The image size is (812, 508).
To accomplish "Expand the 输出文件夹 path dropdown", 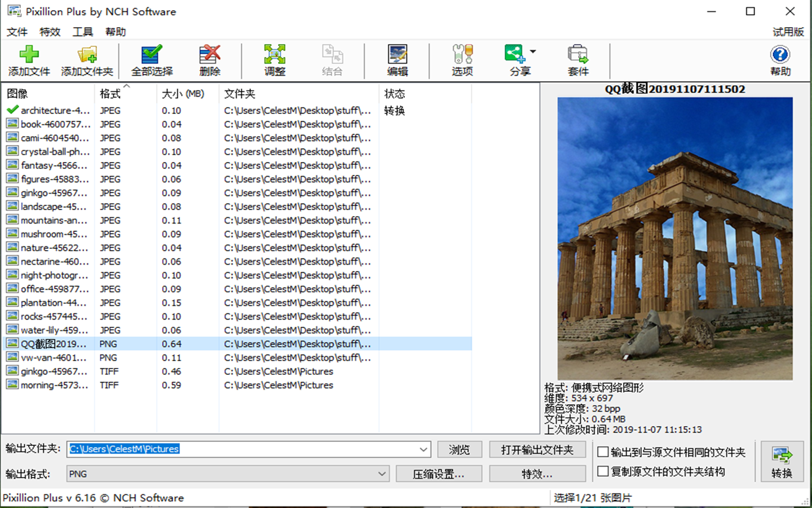I will 424,449.
